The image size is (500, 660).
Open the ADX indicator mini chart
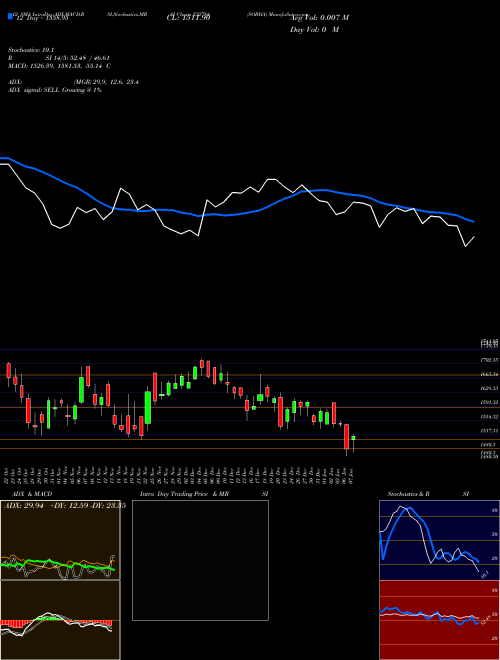click(60, 540)
